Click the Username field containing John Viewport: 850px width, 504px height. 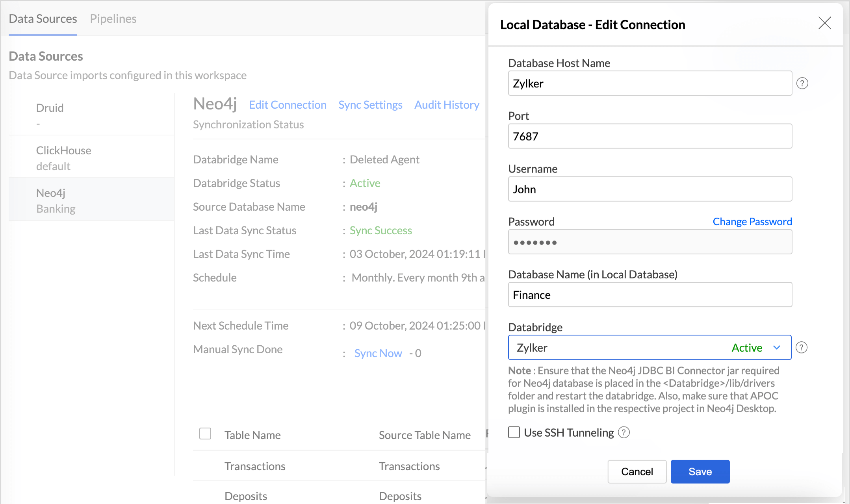click(x=650, y=189)
